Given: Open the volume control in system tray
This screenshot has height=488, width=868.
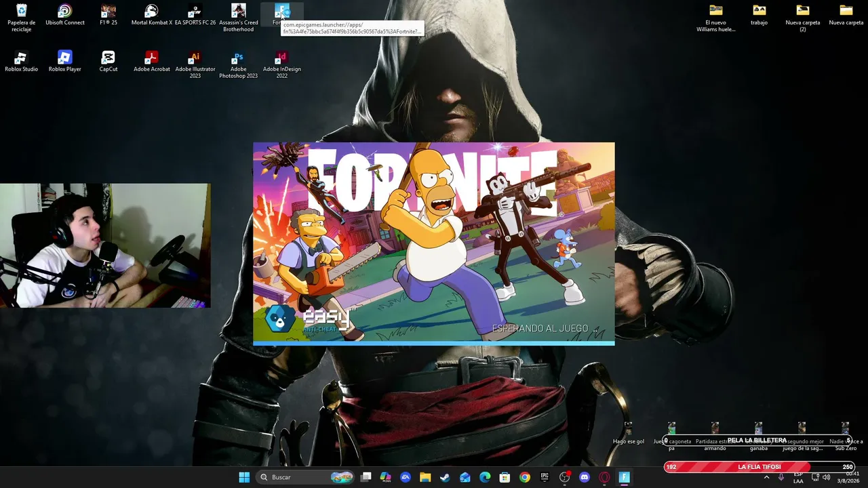Looking at the screenshot, I should [826, 477].
